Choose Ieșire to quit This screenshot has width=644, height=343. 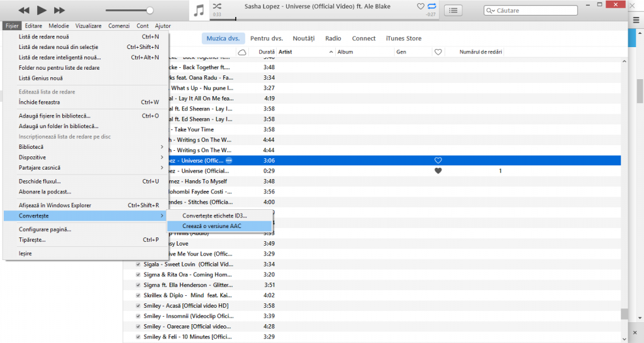tap(86, 254)
